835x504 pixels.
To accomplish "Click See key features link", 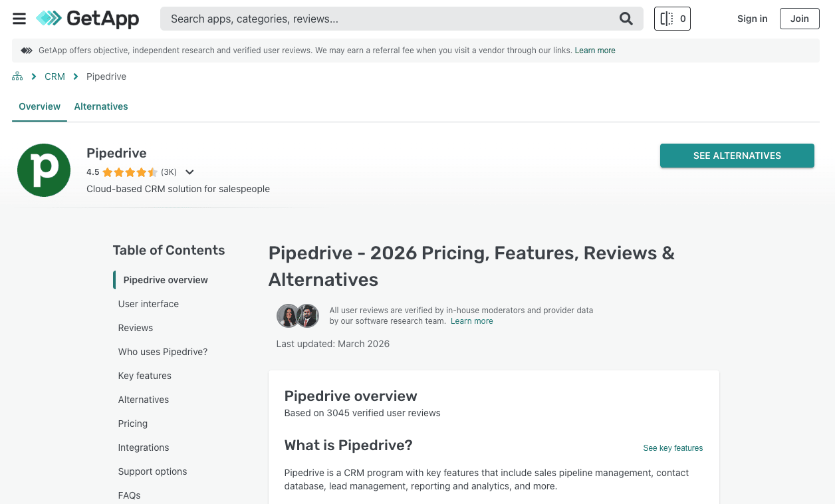I will tap(673, 448).
